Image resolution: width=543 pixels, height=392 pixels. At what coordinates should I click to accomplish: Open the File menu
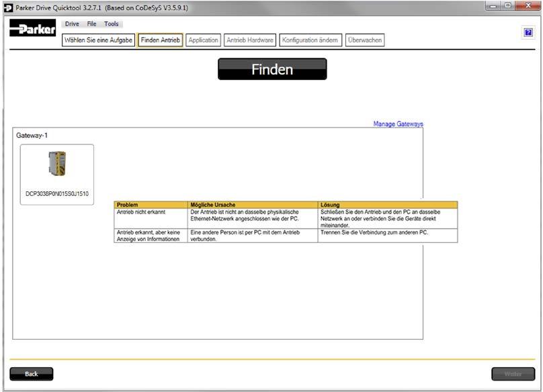point(91,24)
